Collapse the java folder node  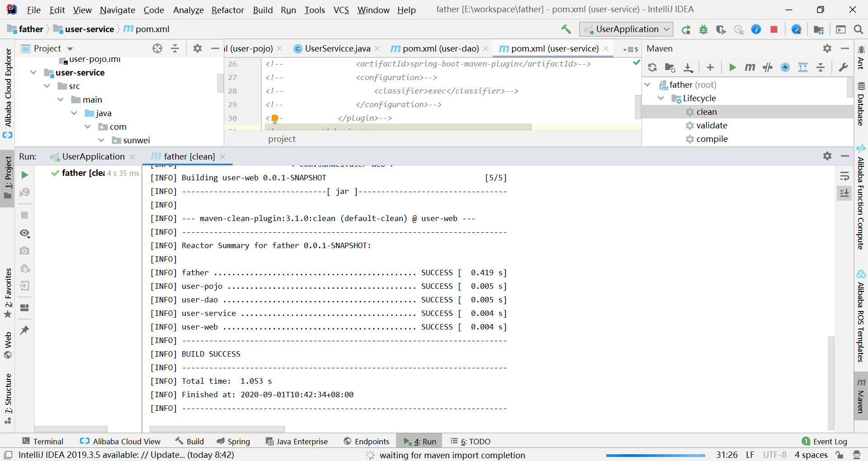pyautogui.click(x=74, y=113)
